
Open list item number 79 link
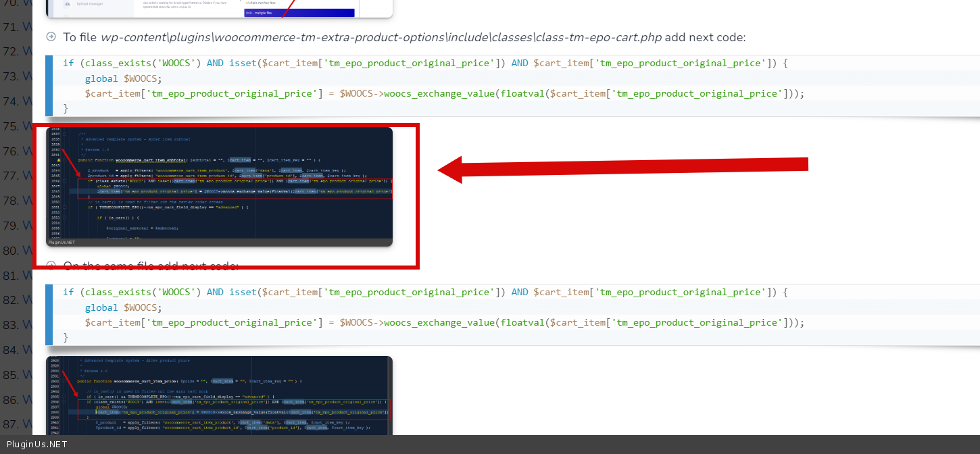tap(27, 226)
